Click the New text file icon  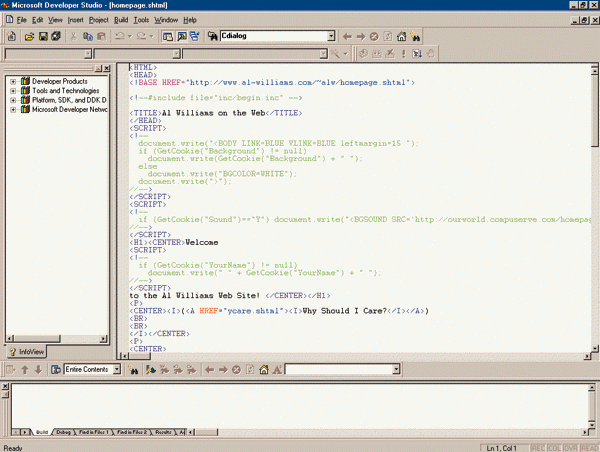pyautogui.click(x=11, y=37)
